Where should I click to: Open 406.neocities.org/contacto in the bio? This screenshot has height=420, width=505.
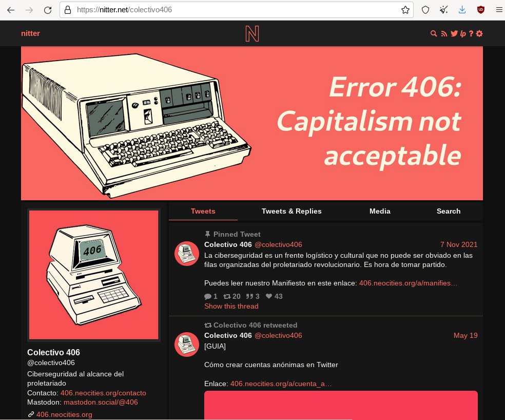coord(103,393)
